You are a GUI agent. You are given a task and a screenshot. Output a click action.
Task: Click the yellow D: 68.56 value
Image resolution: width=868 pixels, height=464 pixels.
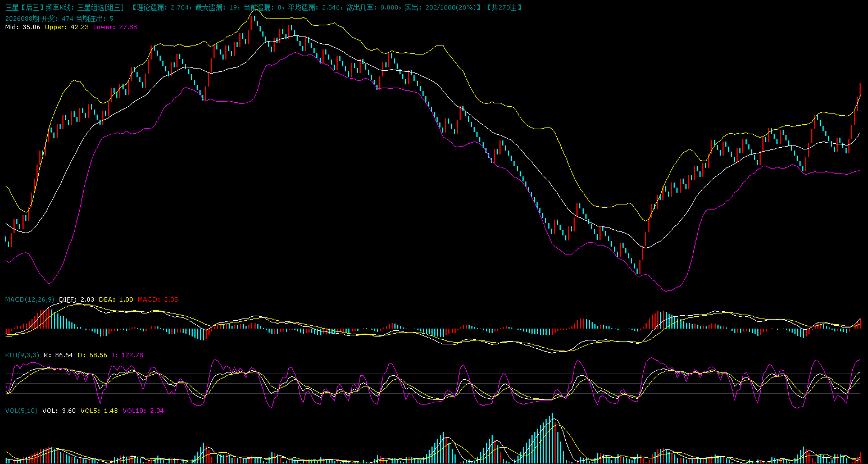pos(92,355)
